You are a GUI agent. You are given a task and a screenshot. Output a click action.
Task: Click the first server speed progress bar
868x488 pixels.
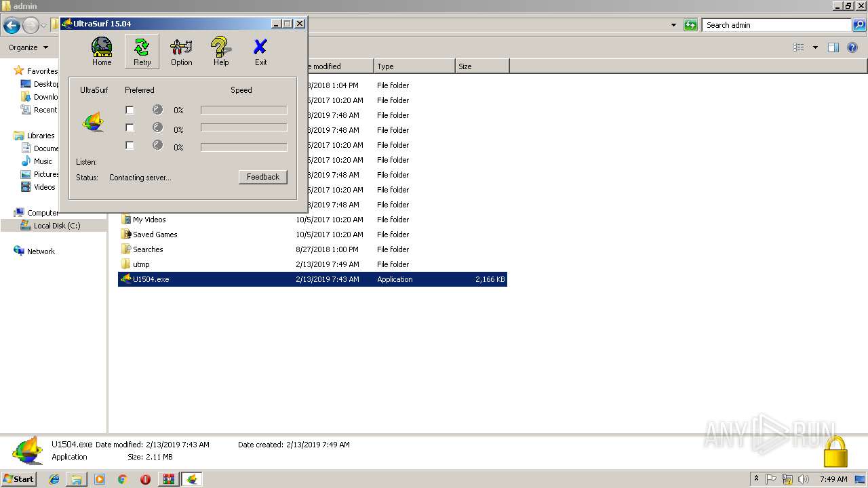click(x=244, y=110)
